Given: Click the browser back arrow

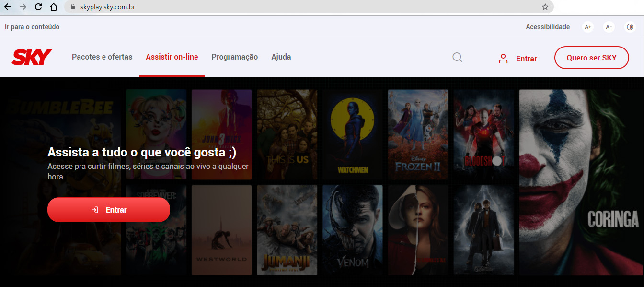Looking at the screenshot, I should [8, 7].
